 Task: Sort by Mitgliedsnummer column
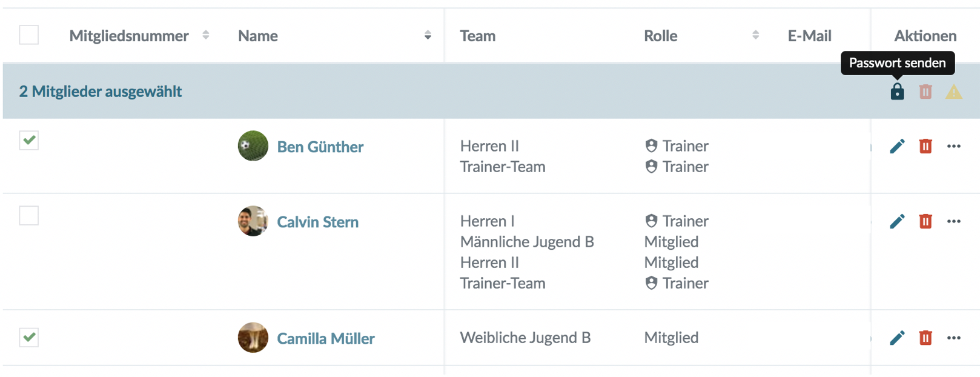[x=206, y=35]
